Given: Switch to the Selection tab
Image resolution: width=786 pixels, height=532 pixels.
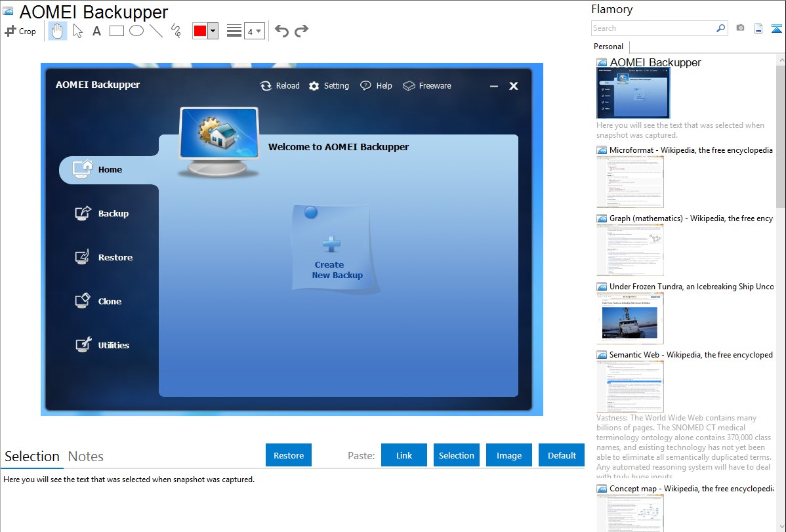Looking at the screenshot, I should pos(32,457).
